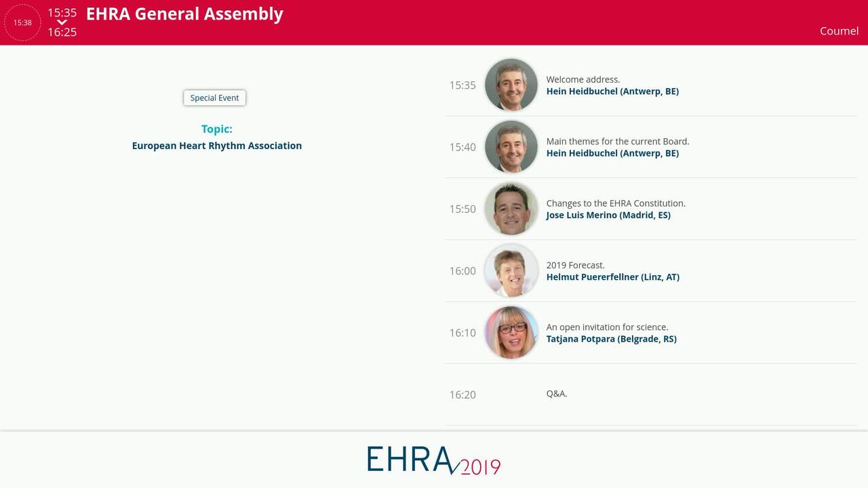Select the 'Welcome address.' talk title

(583, 79)
